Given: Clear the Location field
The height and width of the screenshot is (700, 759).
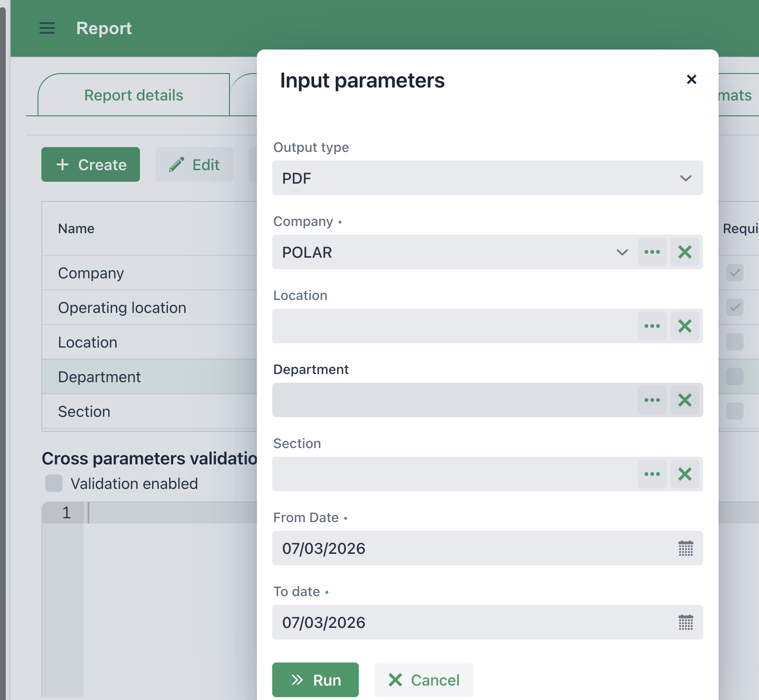Looking at the screenshot, I should coord(684,326).
